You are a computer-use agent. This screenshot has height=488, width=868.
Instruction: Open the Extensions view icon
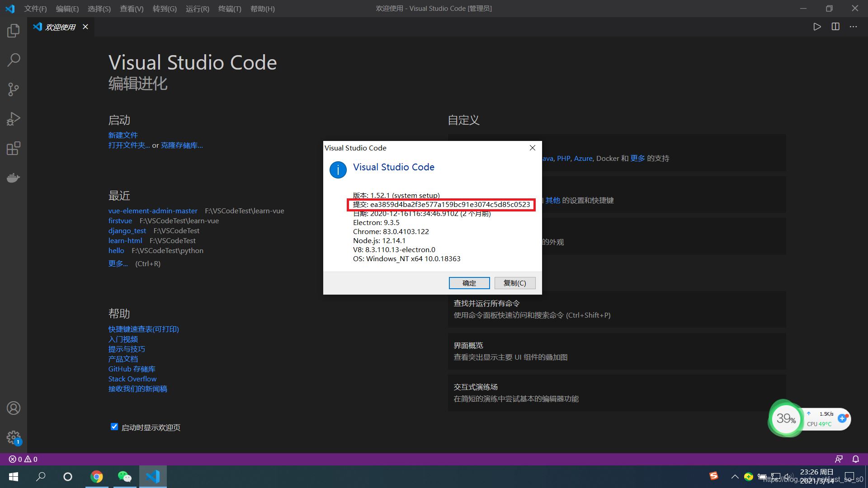click(x=14, y=148)
